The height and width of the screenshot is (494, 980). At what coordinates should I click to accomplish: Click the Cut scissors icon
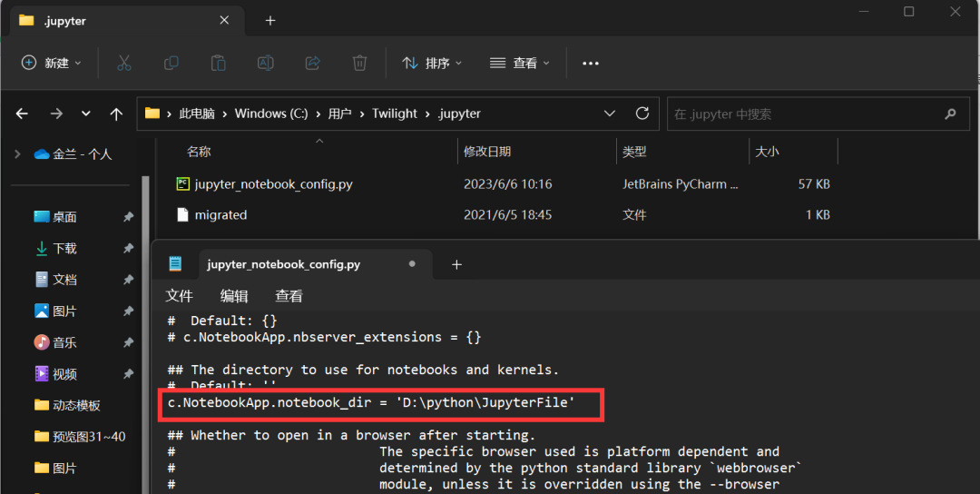coord(123,64)
